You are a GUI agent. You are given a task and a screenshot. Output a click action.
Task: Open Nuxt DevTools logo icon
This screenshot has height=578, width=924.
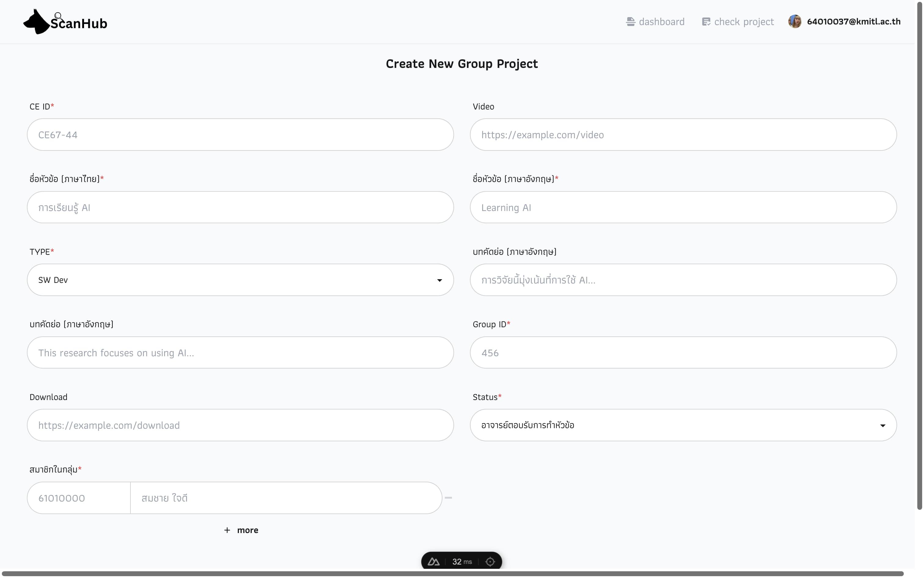(433, 561)
